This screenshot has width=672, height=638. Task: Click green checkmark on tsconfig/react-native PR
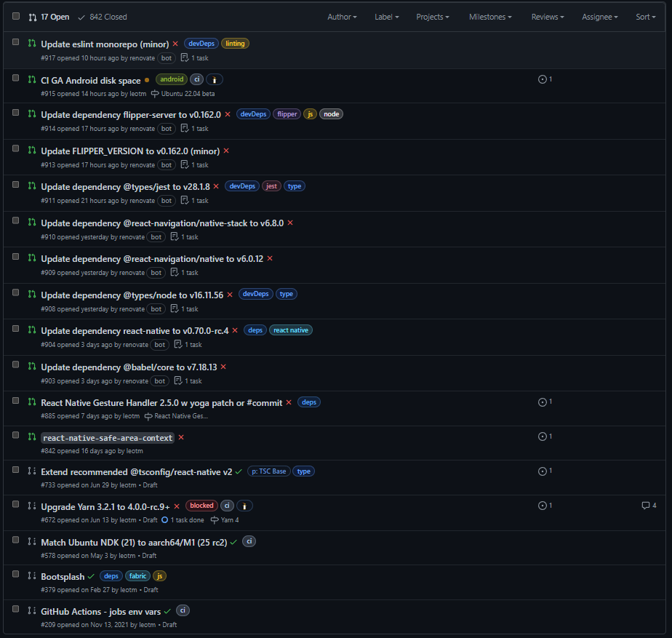pos(239,471)
